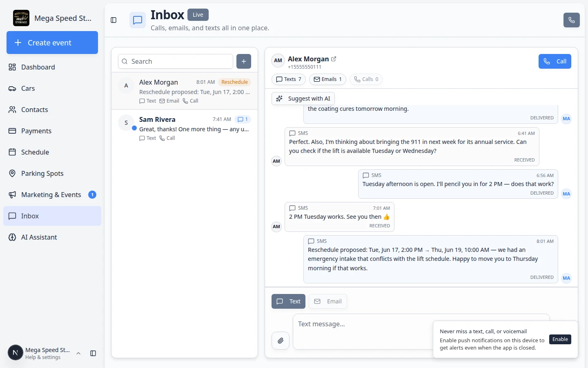Open the Dashboard page

pyautogui.click(x=52, y=67)
